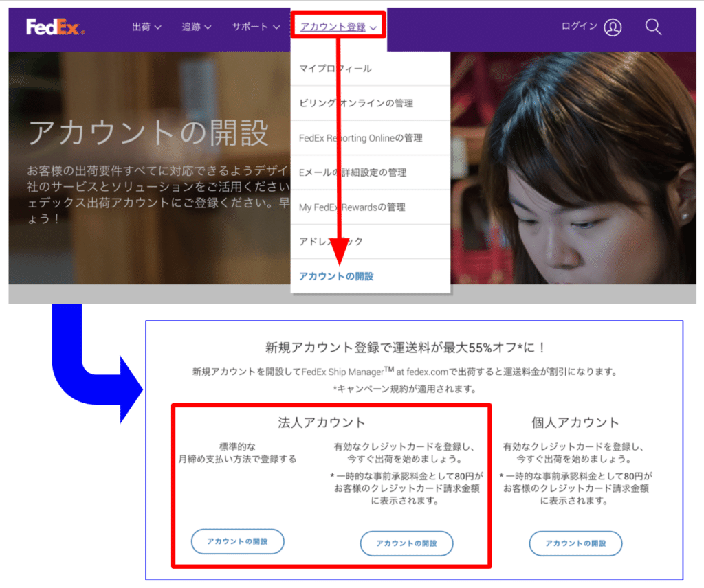This screenshot has height=588, width=704.
Task: Expand the 出荷 dropdown menu
Action: coord(146,27)
